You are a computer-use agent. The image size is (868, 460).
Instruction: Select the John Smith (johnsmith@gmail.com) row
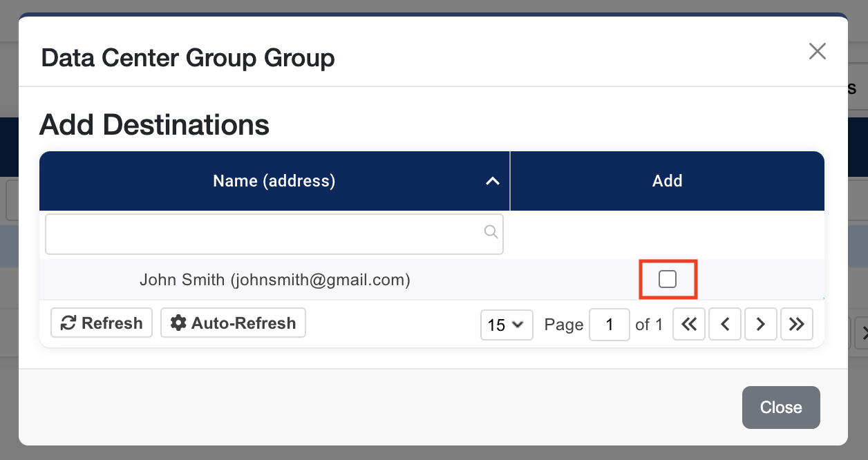(x=274, y=280)
